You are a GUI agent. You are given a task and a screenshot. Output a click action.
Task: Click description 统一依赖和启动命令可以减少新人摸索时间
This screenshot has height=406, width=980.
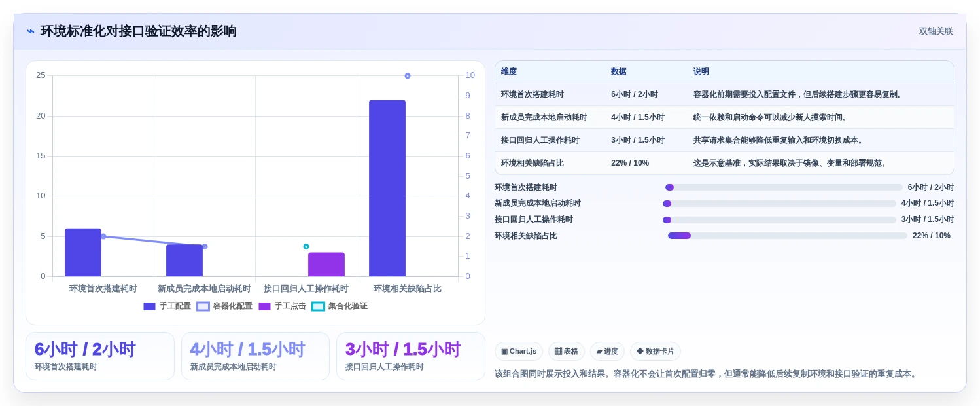point(772,117)
